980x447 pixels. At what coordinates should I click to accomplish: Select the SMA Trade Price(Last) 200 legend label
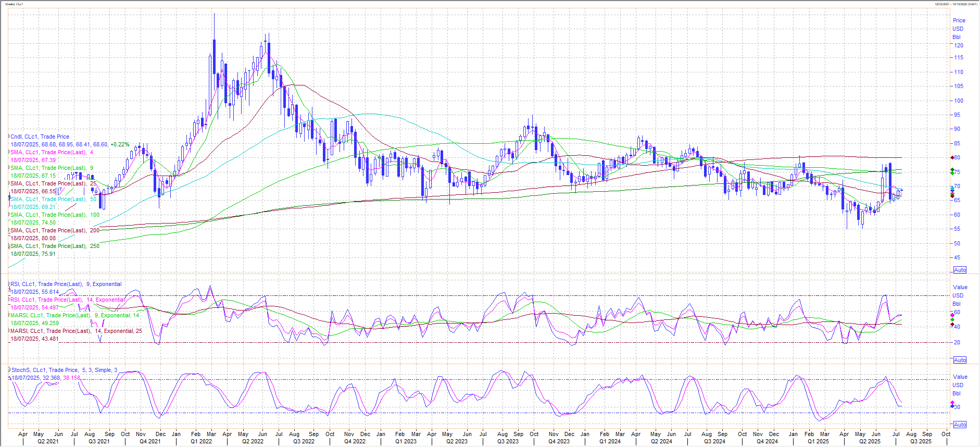55,230
